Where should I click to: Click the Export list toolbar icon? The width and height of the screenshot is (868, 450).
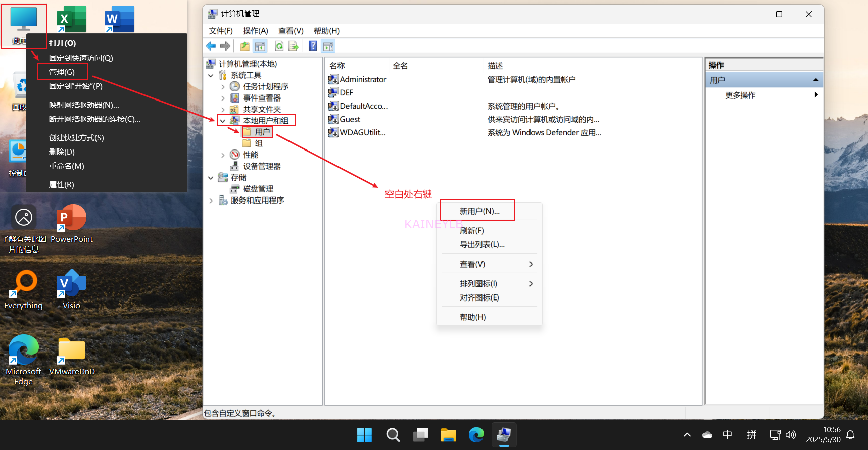(x=294, y=46)
